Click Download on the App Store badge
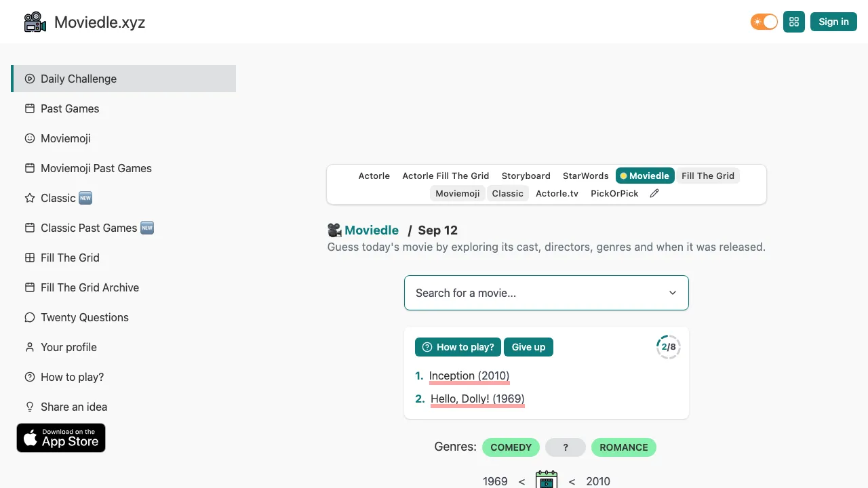868x488 pixels. tap(61, 438)
